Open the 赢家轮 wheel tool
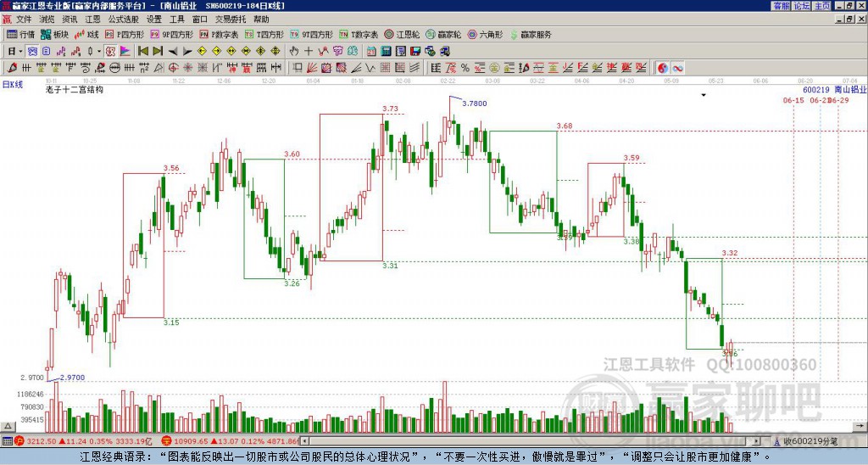The height and width of the screenshot is (465, 868). tap(443, 34)
